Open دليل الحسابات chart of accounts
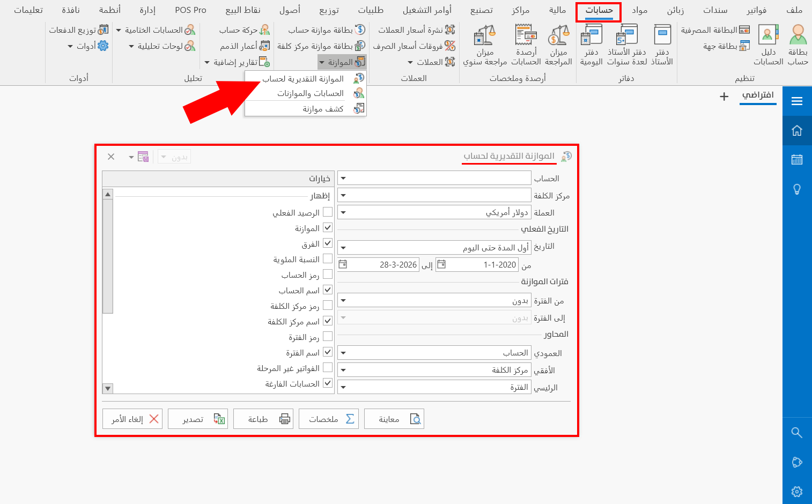Screen dimensions: 812x504 pos(768,46)
